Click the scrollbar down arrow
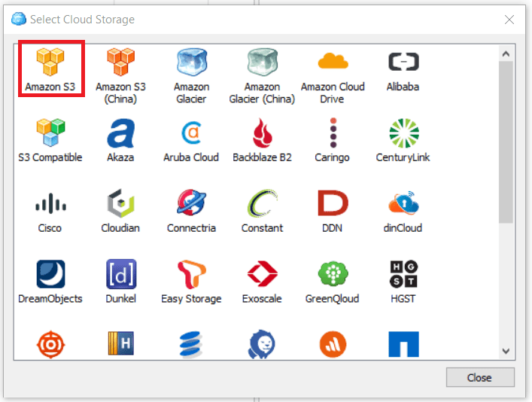This screenshot has height=402, width=532. point(506,351)
